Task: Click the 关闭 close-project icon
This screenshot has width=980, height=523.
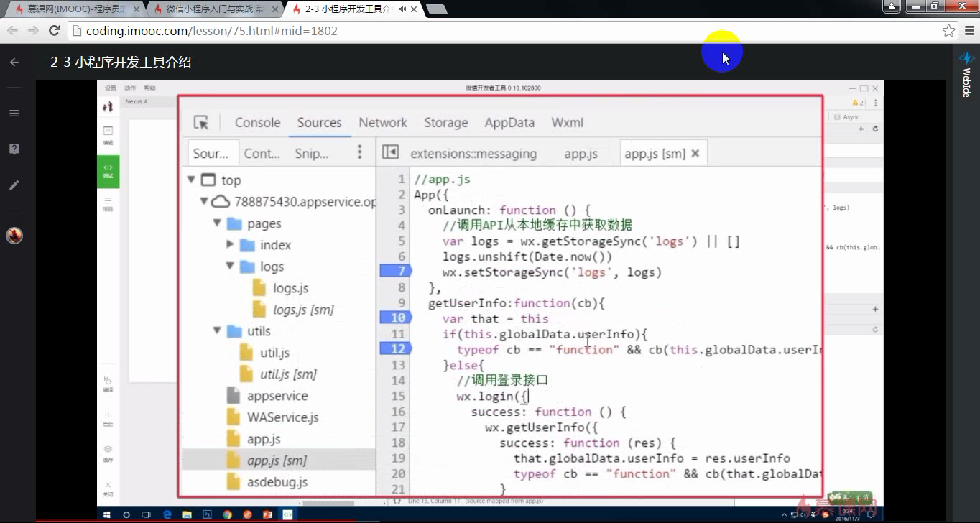Action: [108, 489]
